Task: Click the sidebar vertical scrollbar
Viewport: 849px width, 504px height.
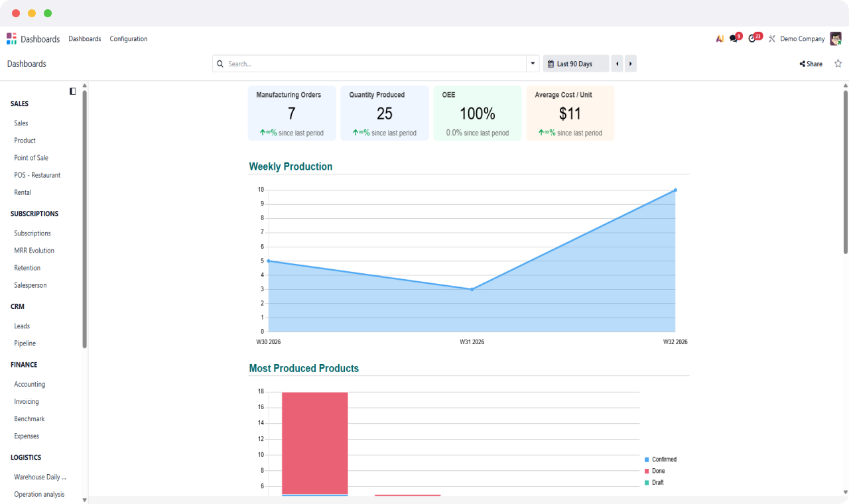Action: pyautogui.click(x=84, y=219)
